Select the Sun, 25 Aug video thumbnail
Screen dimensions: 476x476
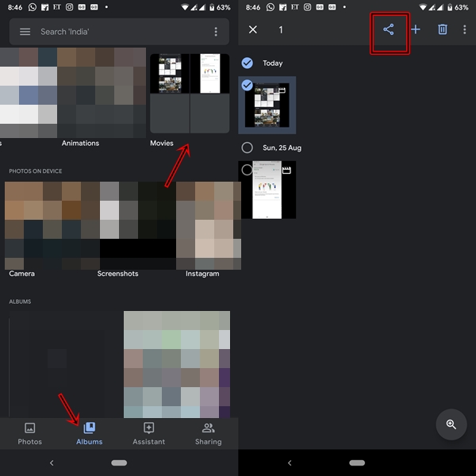click(x=267, y=190)
